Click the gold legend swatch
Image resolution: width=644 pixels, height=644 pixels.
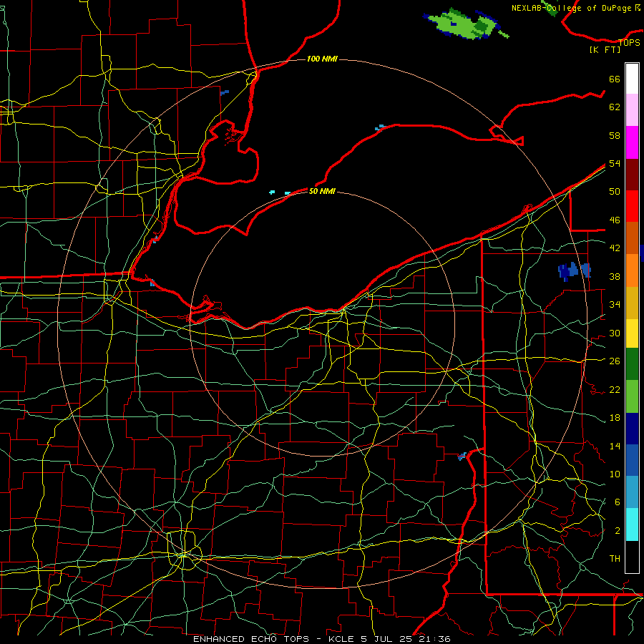click(x=632, y=303)
